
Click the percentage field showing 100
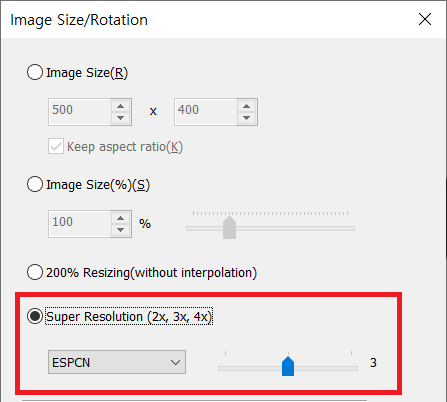pyautogui.click(x=80, y=224)
